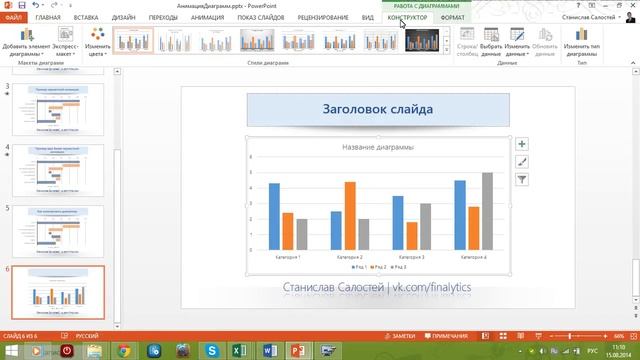Expand the chart styles gallery
Viewport: 640px width, 360px height.
point(447,50)
